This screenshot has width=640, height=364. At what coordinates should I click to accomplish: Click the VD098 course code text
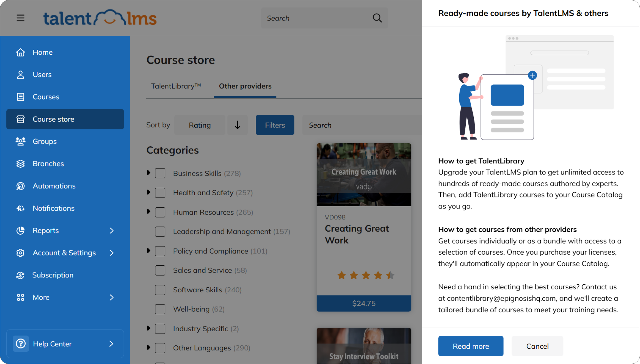pos(335,217)
